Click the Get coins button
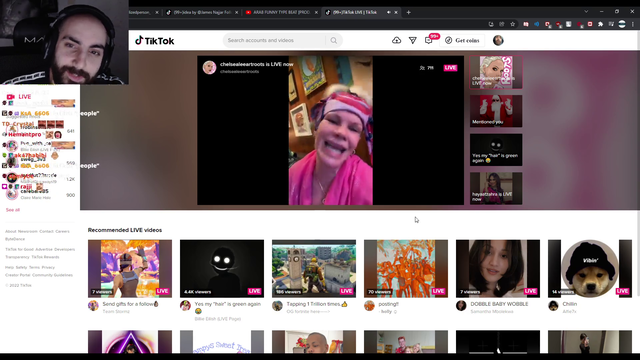 (x=462, y=40)
